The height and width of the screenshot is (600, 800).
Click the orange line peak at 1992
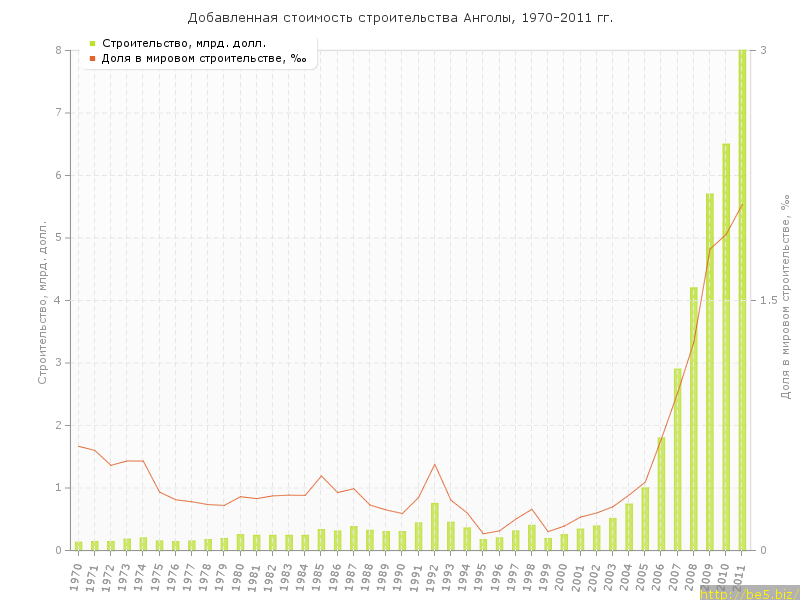[435, 464]
